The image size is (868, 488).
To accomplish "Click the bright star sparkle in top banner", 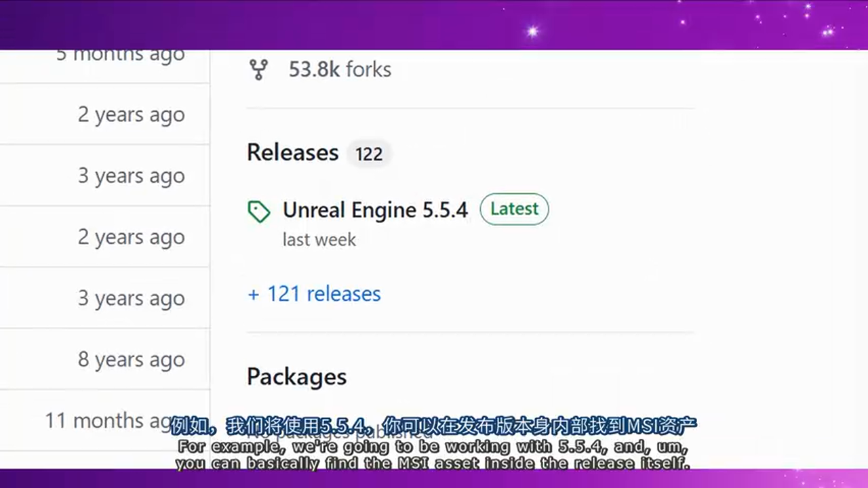I will pyautogui.click(x=532, y=31).
